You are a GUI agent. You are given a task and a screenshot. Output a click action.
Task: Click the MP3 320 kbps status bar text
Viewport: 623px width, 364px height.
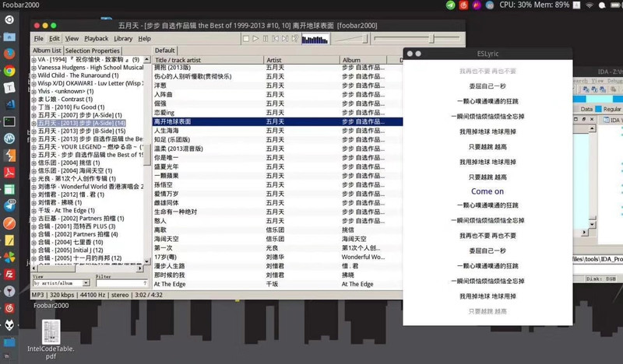coord(53,295)
